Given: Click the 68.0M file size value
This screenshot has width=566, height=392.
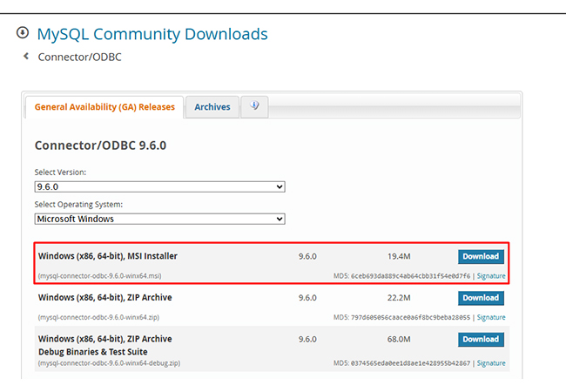Looking at the screenshot, I should (399, 340).
